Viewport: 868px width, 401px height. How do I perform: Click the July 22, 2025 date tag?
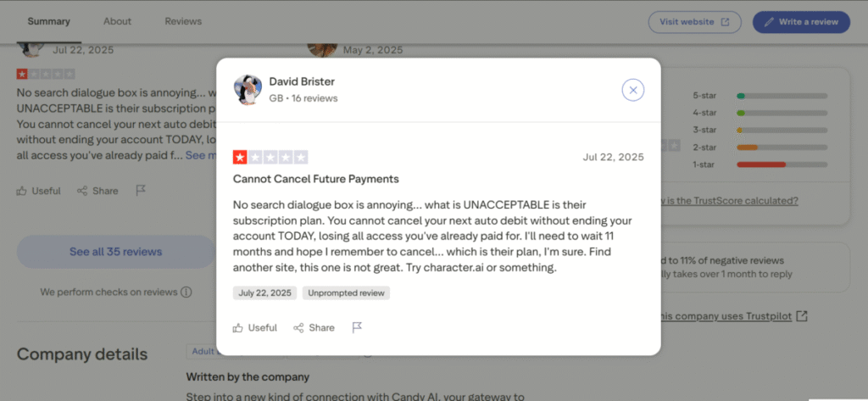264,293
